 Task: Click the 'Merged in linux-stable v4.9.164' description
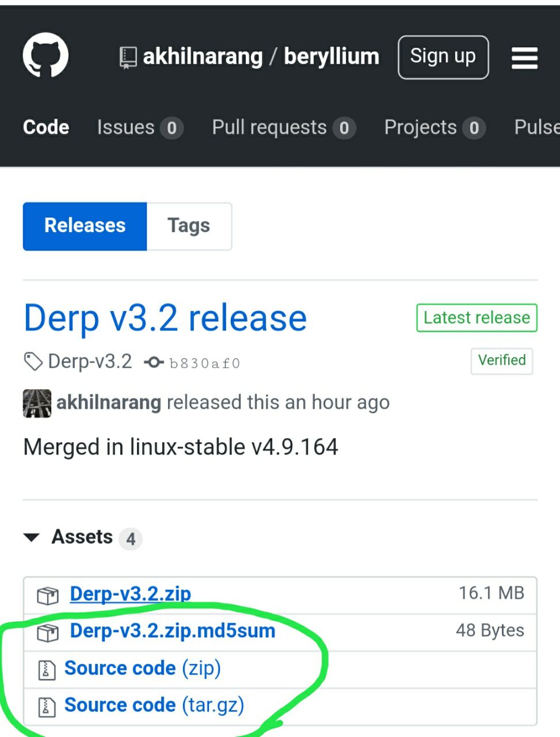pos(181,447)
